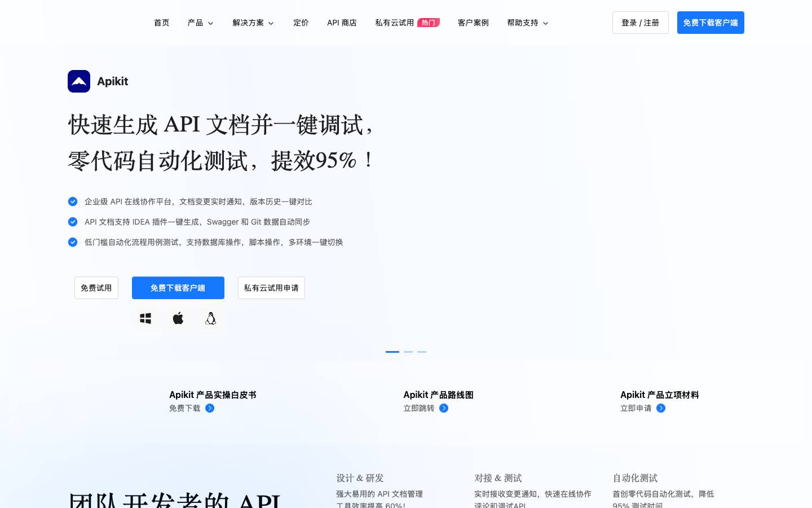
Task: Click the 设计 & 研发 heading
Action: 360,478
